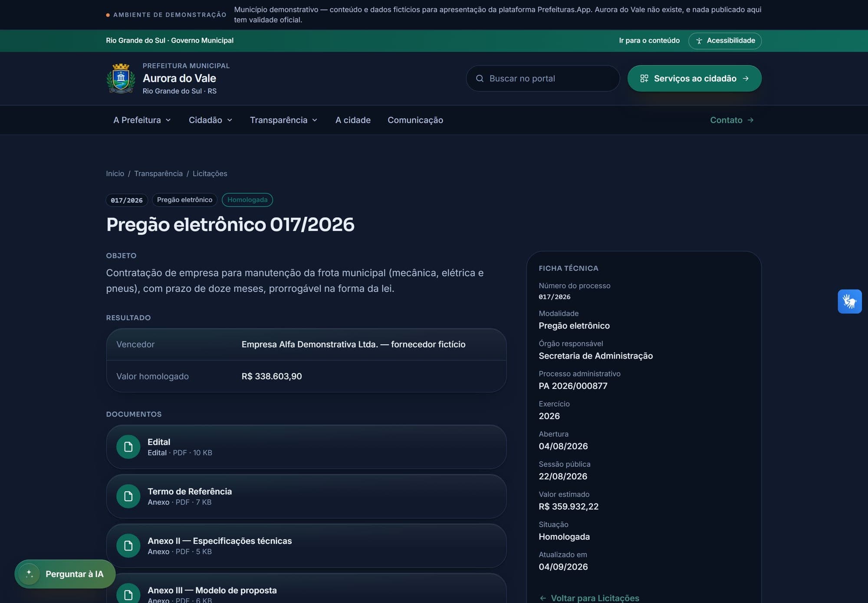Click the magnifier icon in the search box
This screenshot has width=868, height=603.
click(x=480, y=79)
